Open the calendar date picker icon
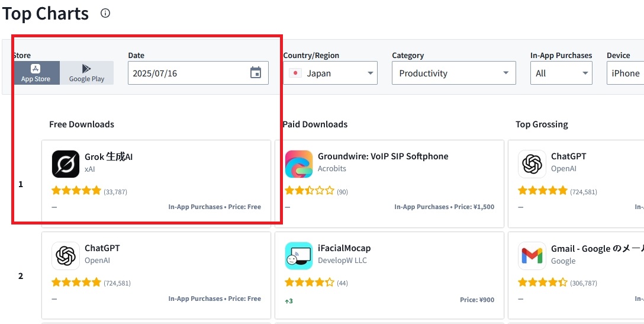 coord(256,73)
